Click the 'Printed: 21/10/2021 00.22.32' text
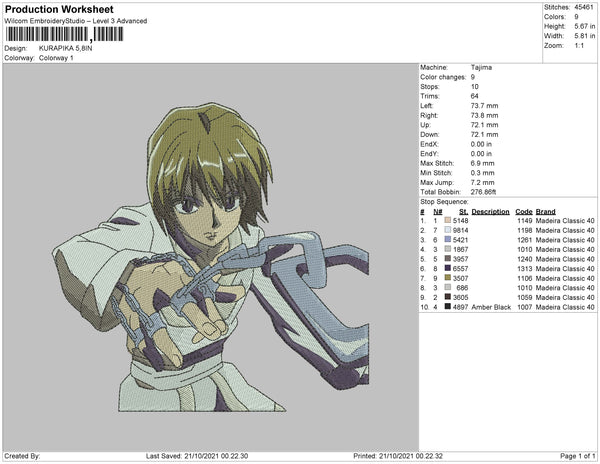Viewport: 600px width, 464px height. [398, 456]
